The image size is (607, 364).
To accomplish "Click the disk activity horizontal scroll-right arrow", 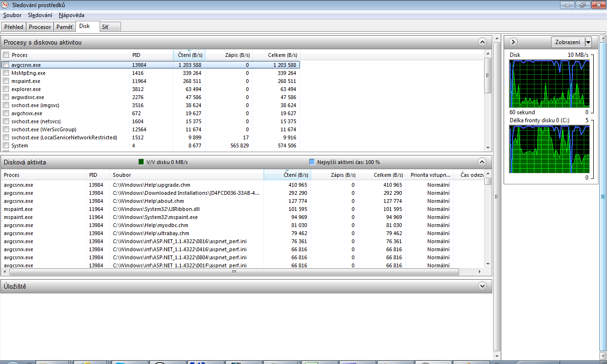I will (x=480, y=272).
